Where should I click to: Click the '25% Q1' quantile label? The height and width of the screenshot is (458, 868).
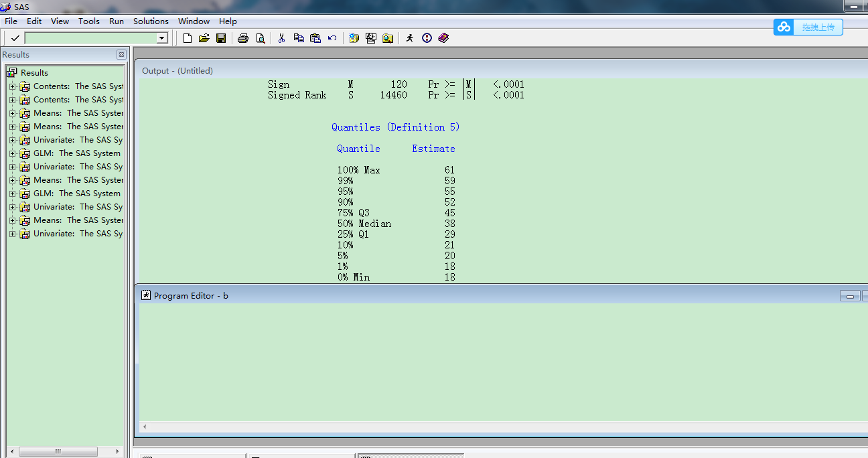tap(353, 234)
